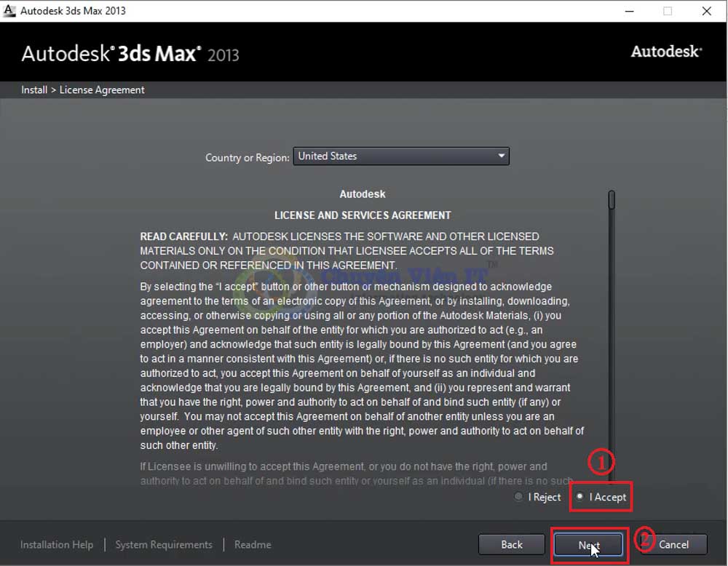The width and height of the screenshot is (728, 566).
Task: Open the Installation Help link
Action: pos(57,545)
